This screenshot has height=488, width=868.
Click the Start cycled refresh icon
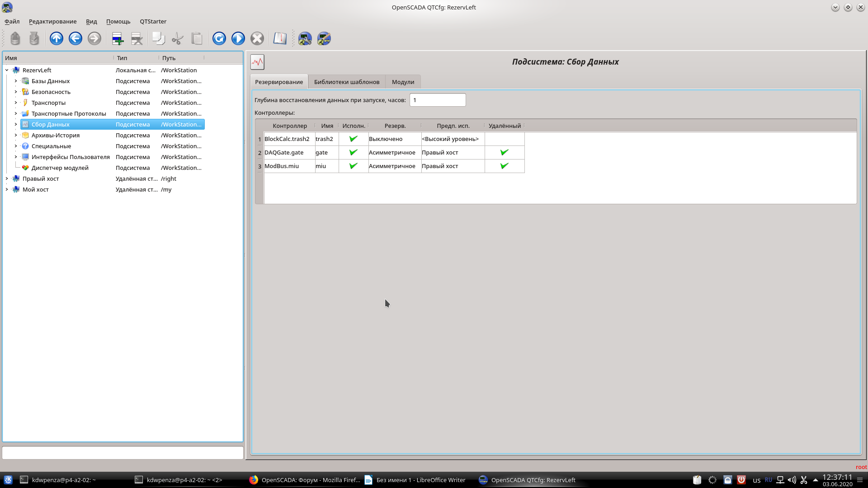[x=238, y=38]
